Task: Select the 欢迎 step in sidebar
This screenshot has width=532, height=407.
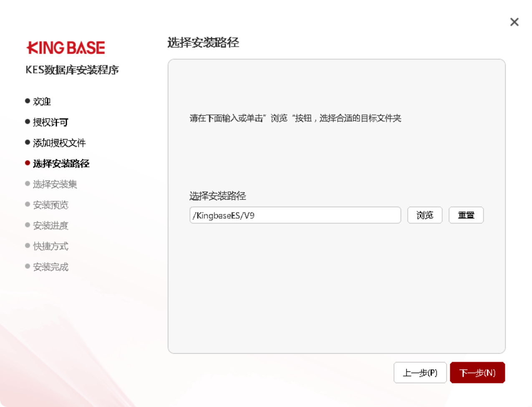Action: 42,101
